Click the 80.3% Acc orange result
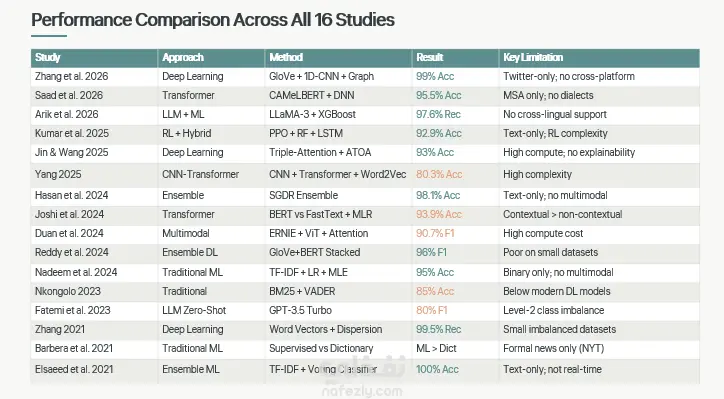The width and height of the screenshot is (724, 399). (439, 174)
